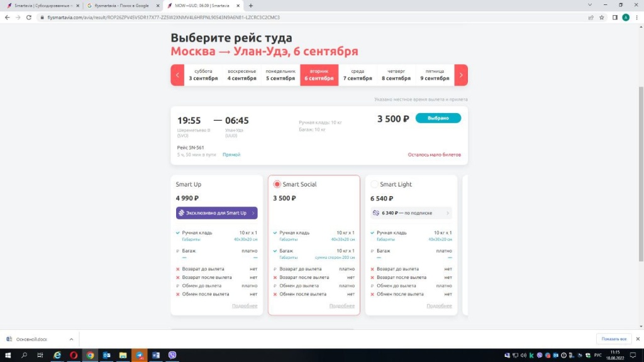Image resolution: width=644 pixels, height=362 pixels.
Task: Open File Explorer from taskbar
Action: tap(123, 355)
